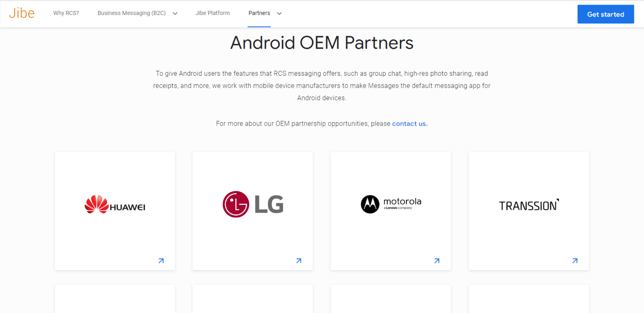Open the Transsion card arrow icon
Viewport: 644px width, 313px height.
pyautogui.click(x=575, y=261)
